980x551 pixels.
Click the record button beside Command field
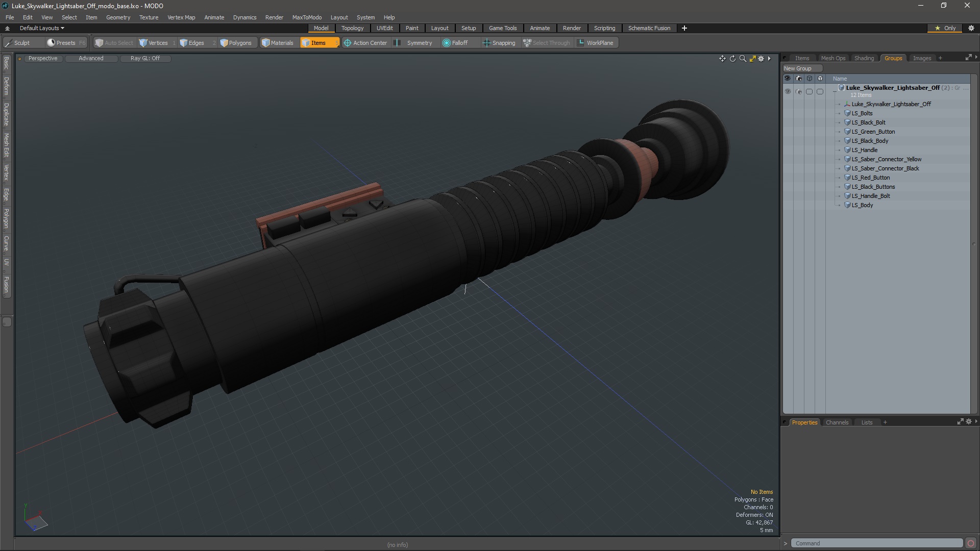click(x=970, y=543)
